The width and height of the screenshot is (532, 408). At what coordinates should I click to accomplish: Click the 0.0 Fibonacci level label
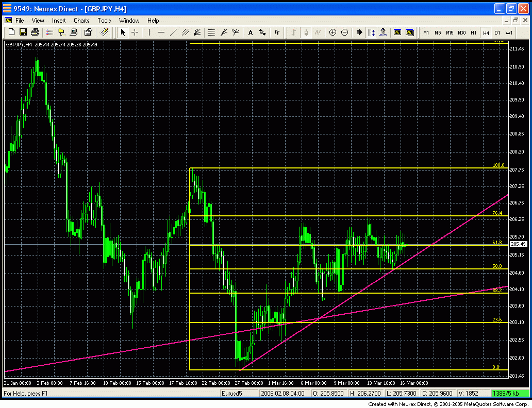[x=496, y=367]
